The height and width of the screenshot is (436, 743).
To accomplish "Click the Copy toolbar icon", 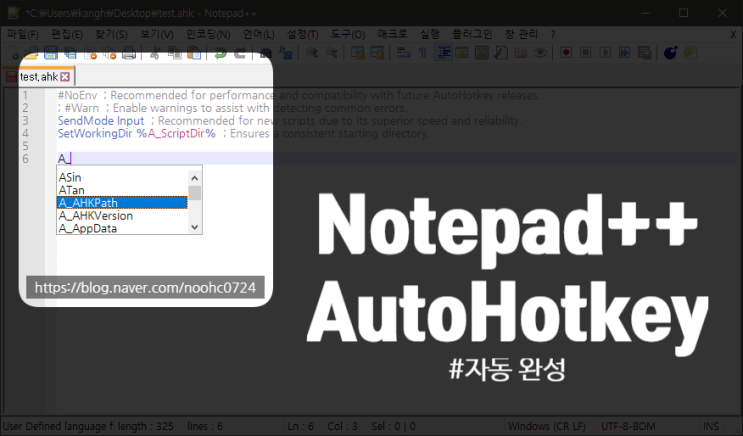I will tap(174, 53).
